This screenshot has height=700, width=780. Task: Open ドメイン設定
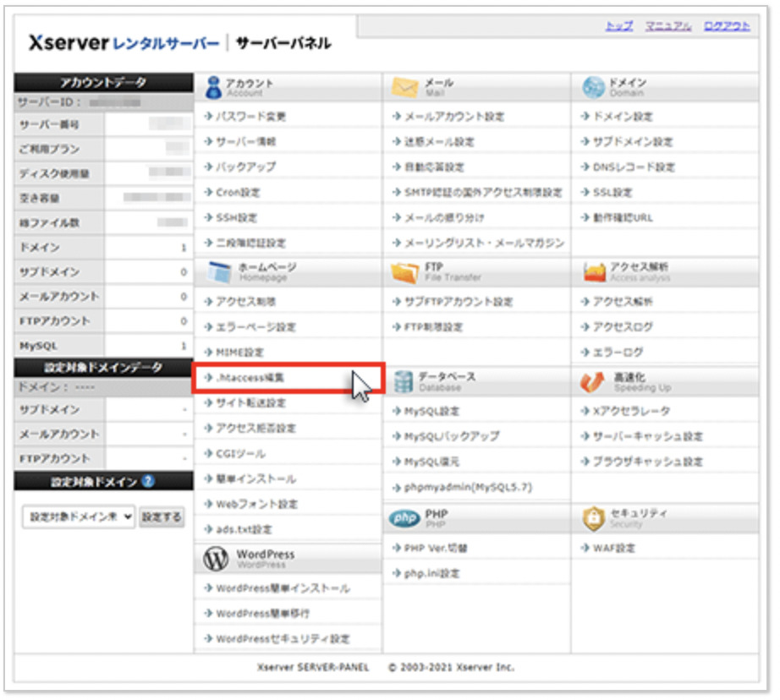coord(623,117)
